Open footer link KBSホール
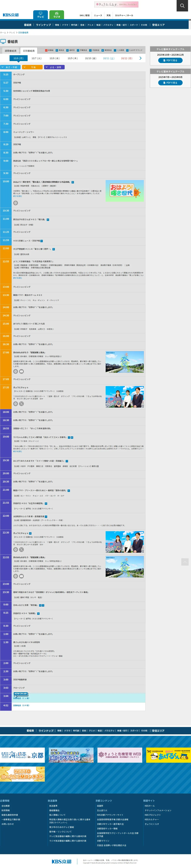 [150, 806]
